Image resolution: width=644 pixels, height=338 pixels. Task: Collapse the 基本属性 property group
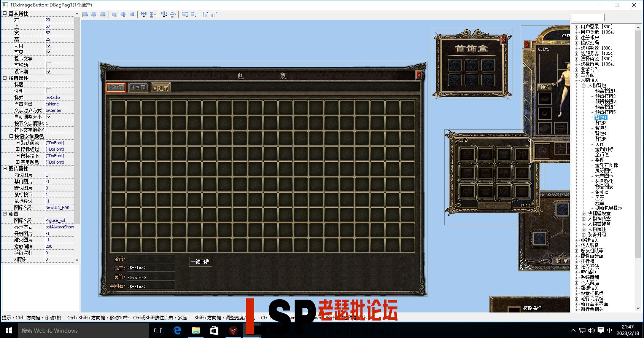(x=5, y=13)
